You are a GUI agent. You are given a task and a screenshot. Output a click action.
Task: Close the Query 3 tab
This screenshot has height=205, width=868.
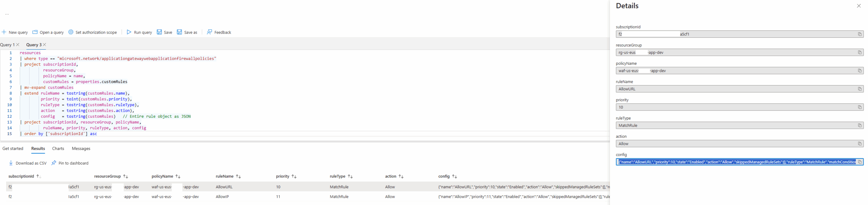click(44, 45)
